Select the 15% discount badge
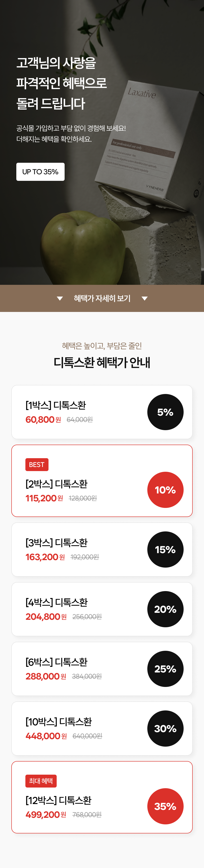Image resolution: width=204 pixels, height=868 pixels. pos(165,549)
